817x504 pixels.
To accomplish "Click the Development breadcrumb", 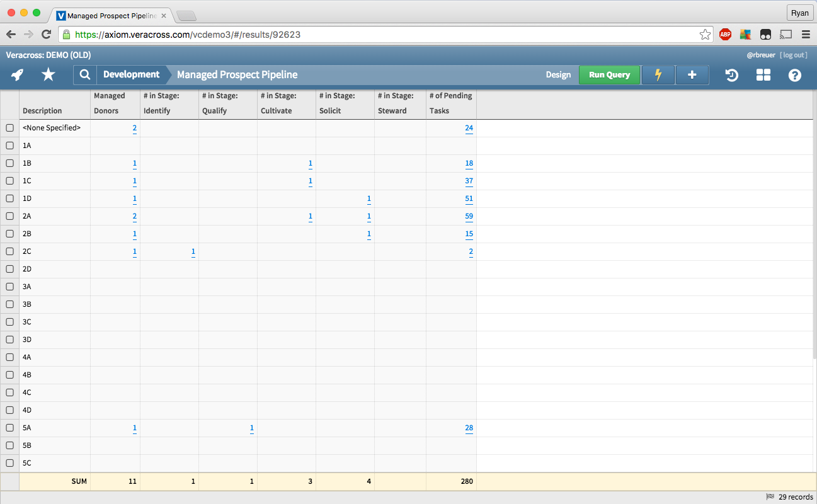I will [131, 74].
